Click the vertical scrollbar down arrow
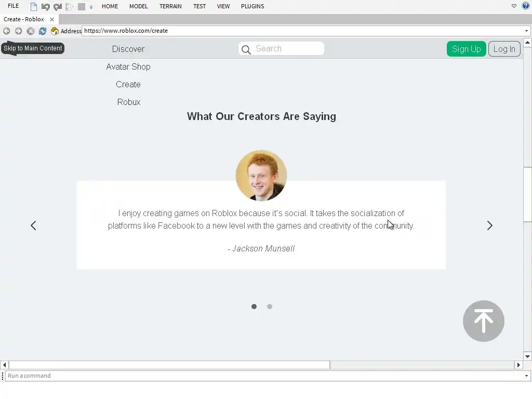Viewport: 532px width, 399px height. coord(527,356)
